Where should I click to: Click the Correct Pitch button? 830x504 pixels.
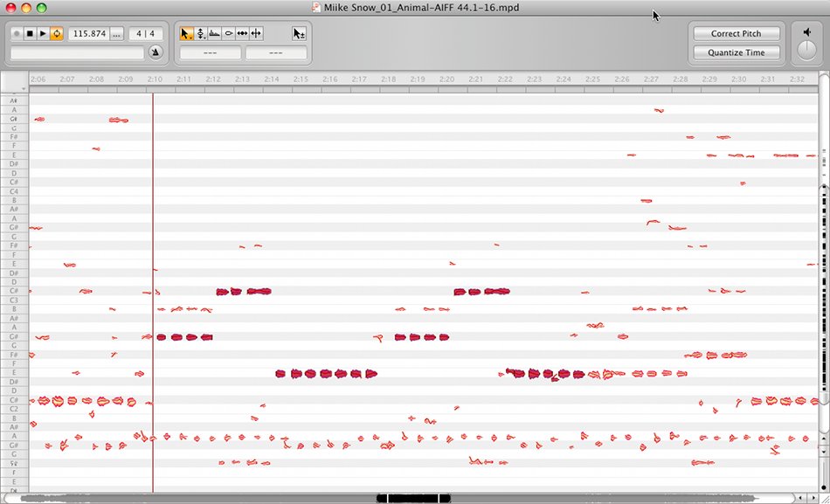(737, 33)
